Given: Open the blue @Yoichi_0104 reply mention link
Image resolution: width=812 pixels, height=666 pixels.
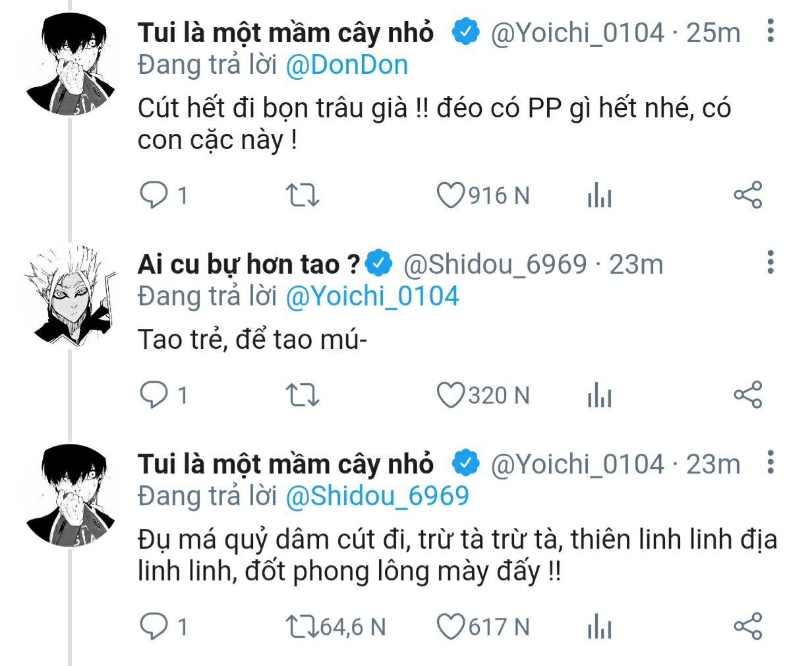Looking at the screenshot, I should pyautogui.click(x=372, y=296).
